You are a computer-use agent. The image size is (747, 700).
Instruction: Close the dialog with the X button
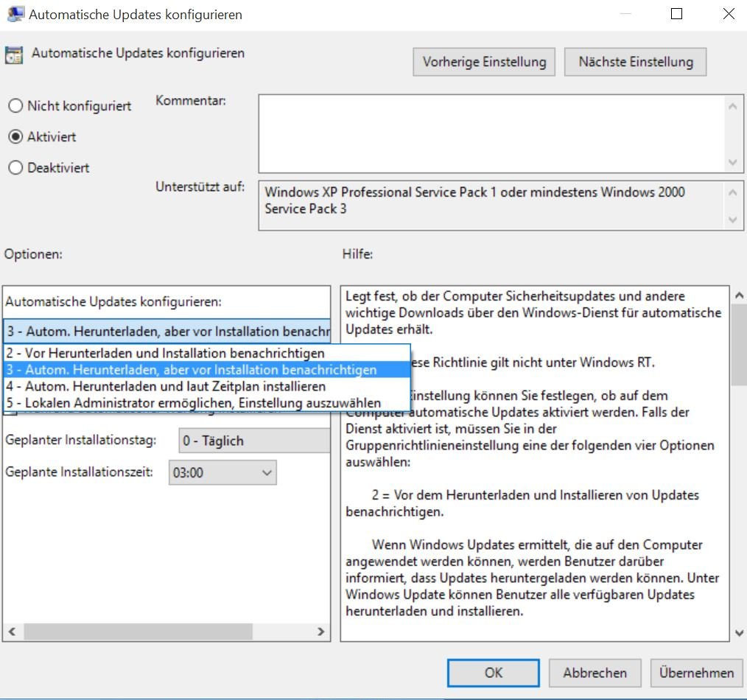(x=729, y=14)
